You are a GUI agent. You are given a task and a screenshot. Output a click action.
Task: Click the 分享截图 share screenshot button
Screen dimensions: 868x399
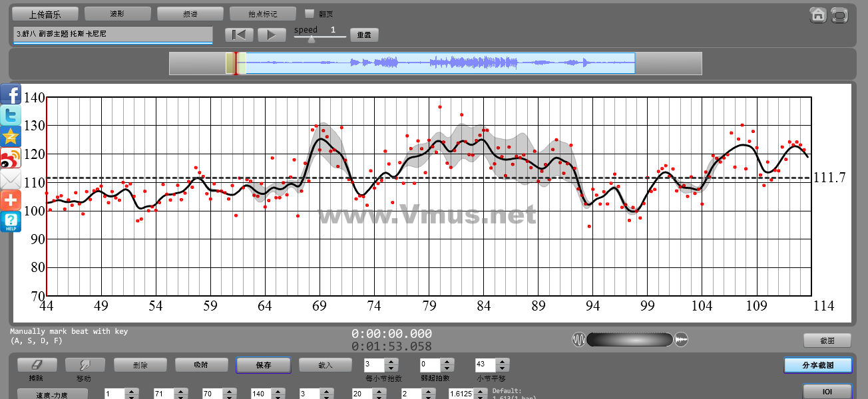(x=817, y=365)
